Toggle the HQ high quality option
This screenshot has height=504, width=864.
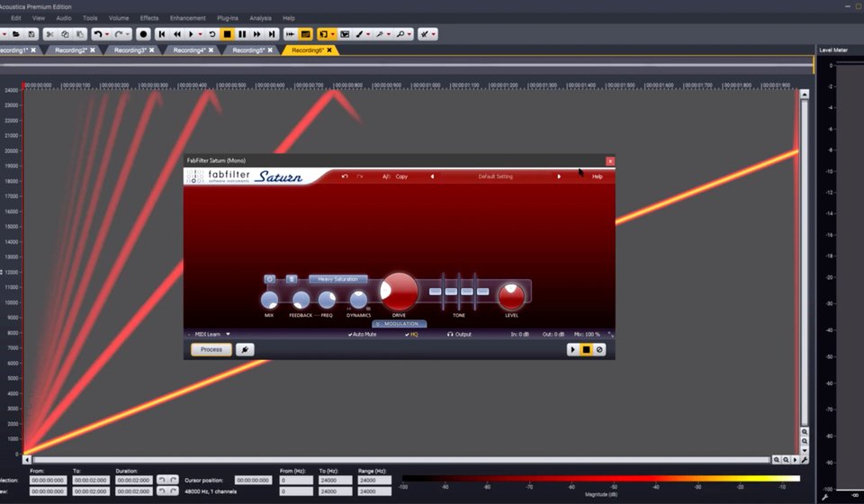(411, 334)
